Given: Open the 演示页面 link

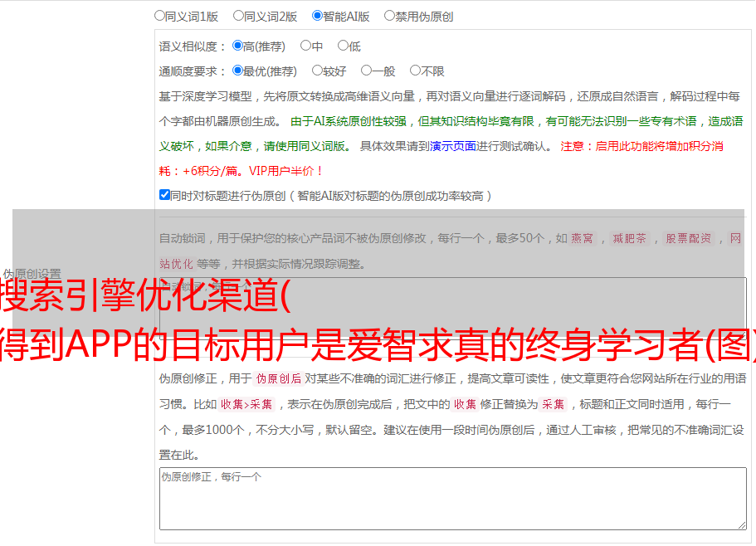Looking at the screenshot, I should pos(453,146).
